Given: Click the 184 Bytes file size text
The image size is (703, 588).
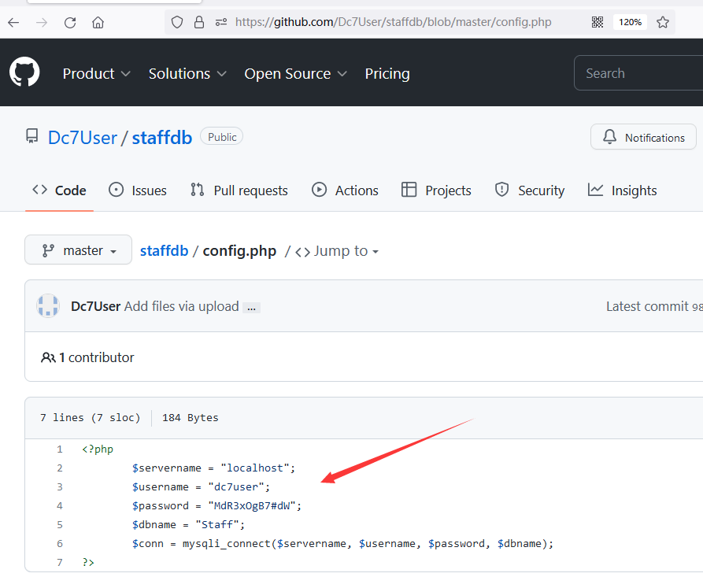Looking at the screenshot, I should pos(190,417).
